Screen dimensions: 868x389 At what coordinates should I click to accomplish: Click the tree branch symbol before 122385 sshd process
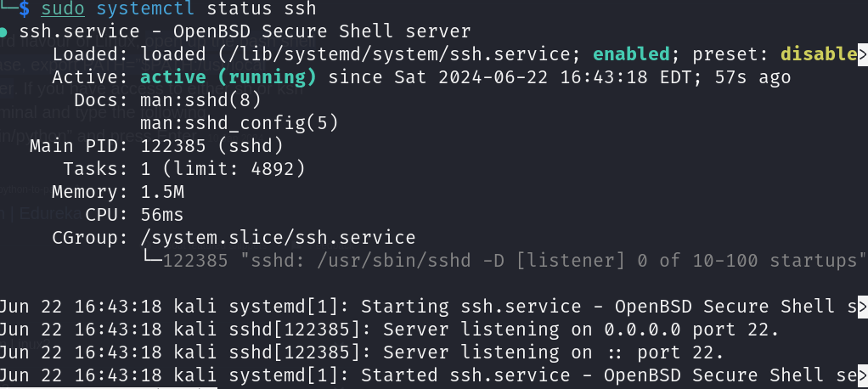pos(151,261)
